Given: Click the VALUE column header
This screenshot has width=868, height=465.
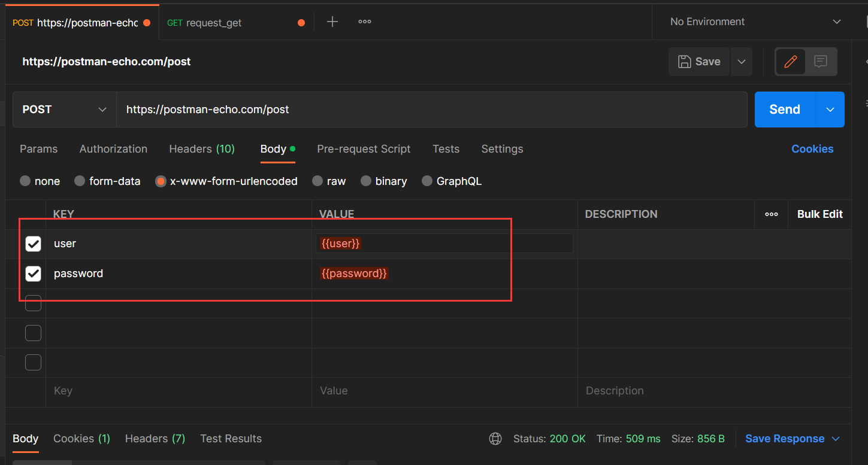Looking at the screenshot, I should click(337, 214).
